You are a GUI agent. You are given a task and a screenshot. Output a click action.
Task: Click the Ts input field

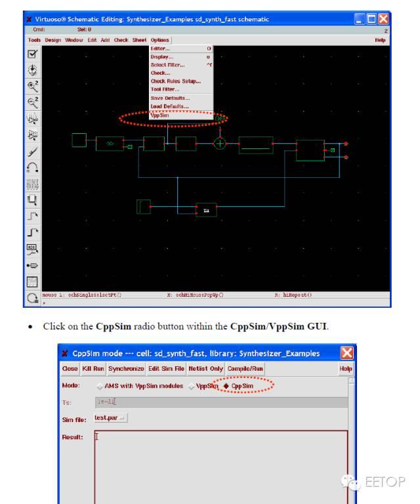(x=221, y=402)
